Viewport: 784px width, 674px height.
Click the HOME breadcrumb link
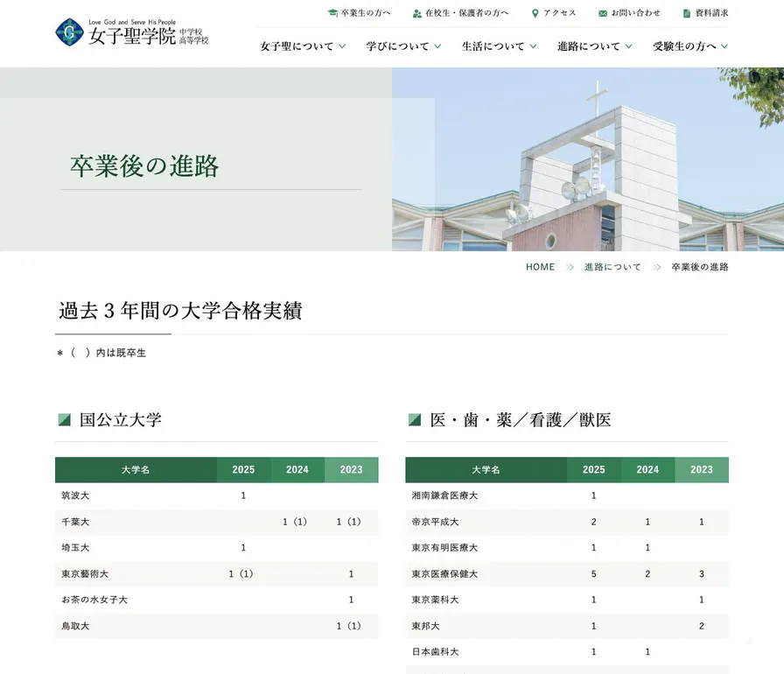coord(540,267)
